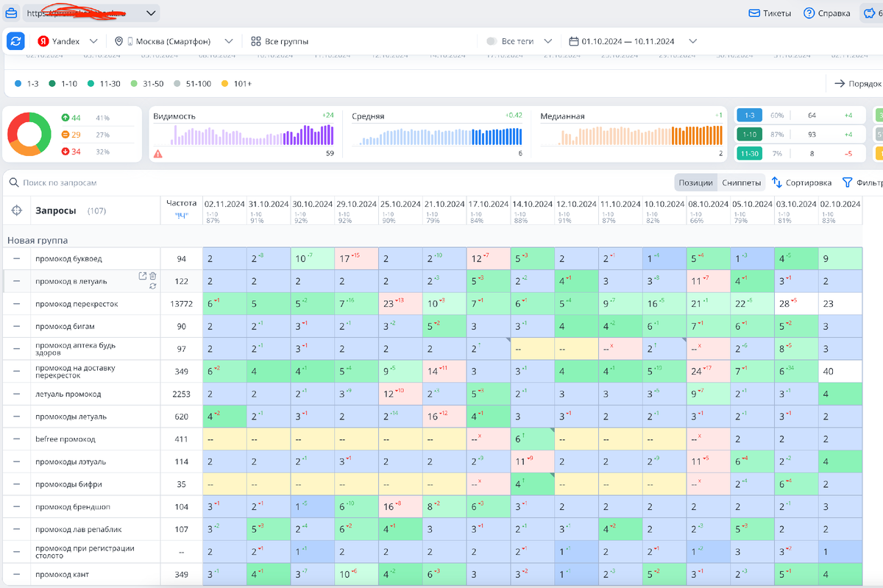Click the dash icon beside летуаль промокод

coord(16,394)
